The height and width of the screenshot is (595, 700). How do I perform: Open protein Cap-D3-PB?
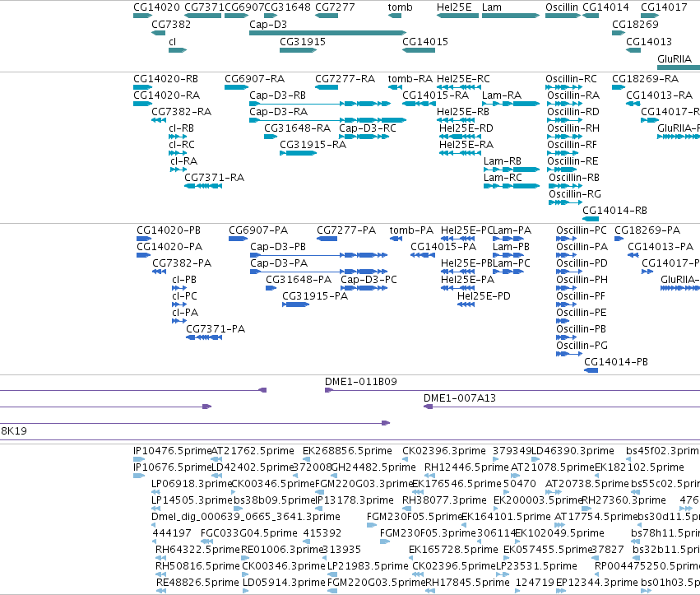point(319,255)
